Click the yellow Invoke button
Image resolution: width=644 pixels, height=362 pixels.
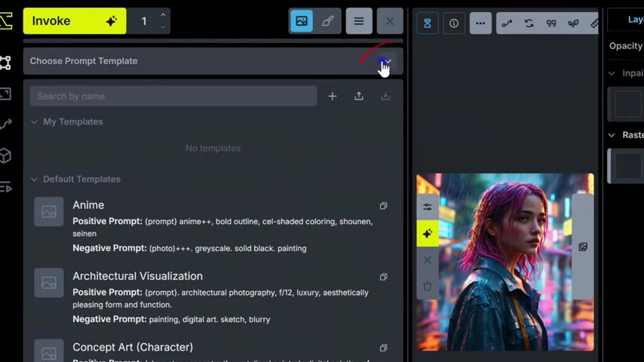point(75,21)
